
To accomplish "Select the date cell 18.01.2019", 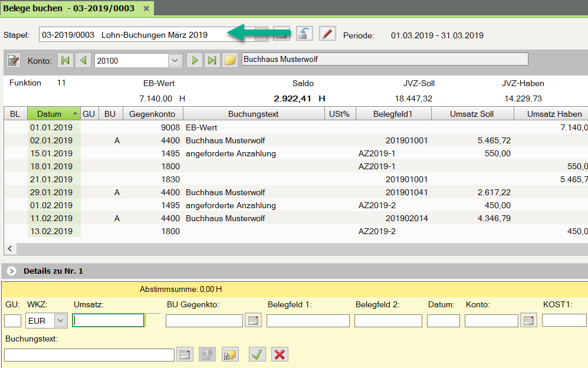I will point(51,166).
